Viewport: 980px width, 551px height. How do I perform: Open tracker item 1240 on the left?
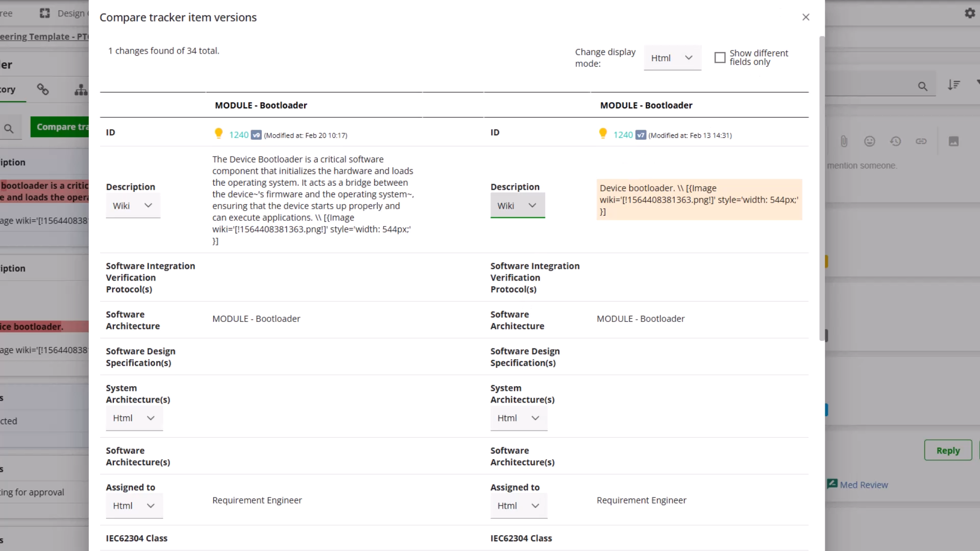(238, 135)
